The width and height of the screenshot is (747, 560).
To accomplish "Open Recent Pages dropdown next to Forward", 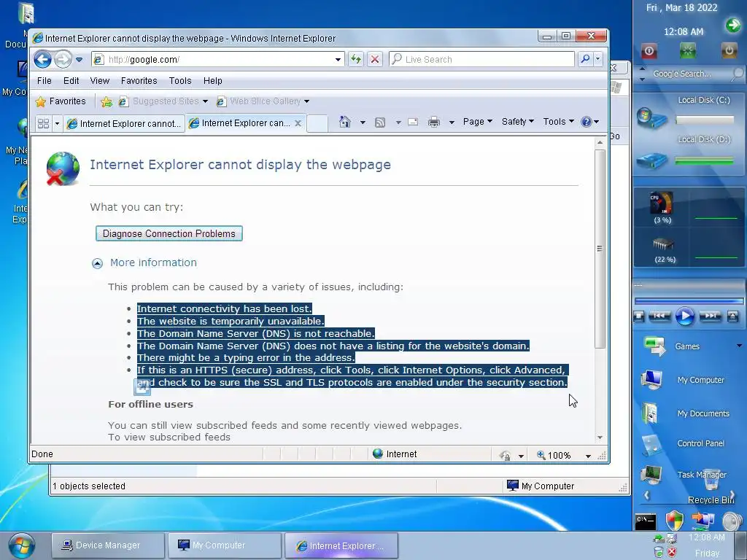I will click(79, 60).
